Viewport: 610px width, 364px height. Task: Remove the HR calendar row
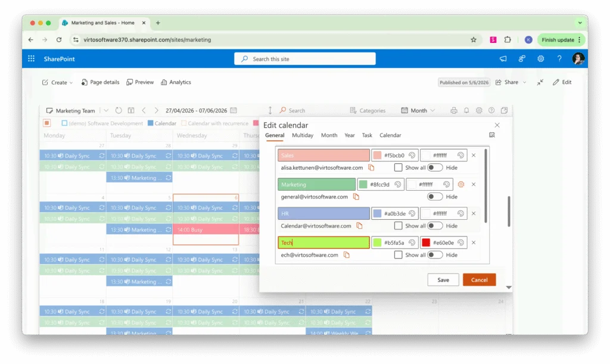(x=474, y=213)
